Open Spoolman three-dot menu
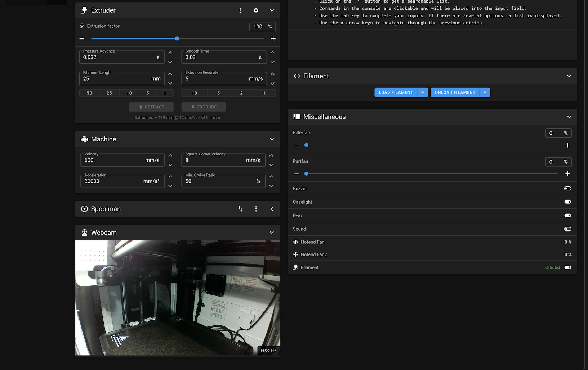Image resolution: width=588 pixels, height=370 pixels. [256, 209]
